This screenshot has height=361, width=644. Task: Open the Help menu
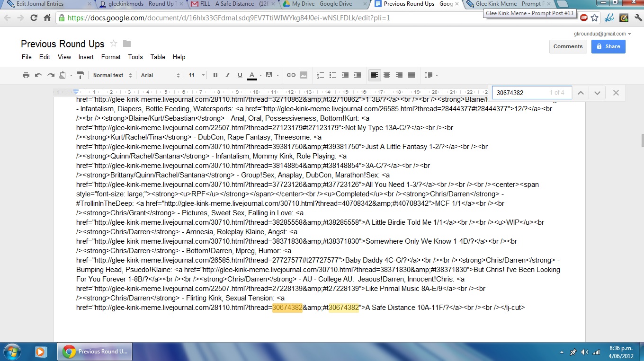click(179, 57)
